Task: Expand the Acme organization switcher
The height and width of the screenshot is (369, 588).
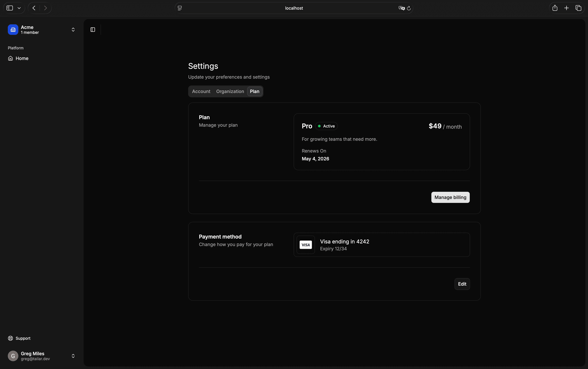Action: (x=73, y=30)
